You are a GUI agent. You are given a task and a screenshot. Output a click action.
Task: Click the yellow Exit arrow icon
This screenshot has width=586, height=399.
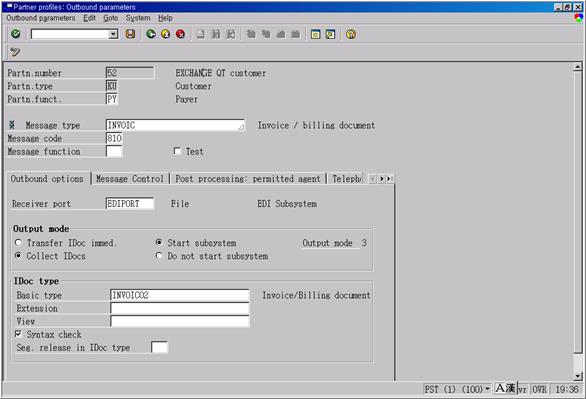[x=166, y=34]
